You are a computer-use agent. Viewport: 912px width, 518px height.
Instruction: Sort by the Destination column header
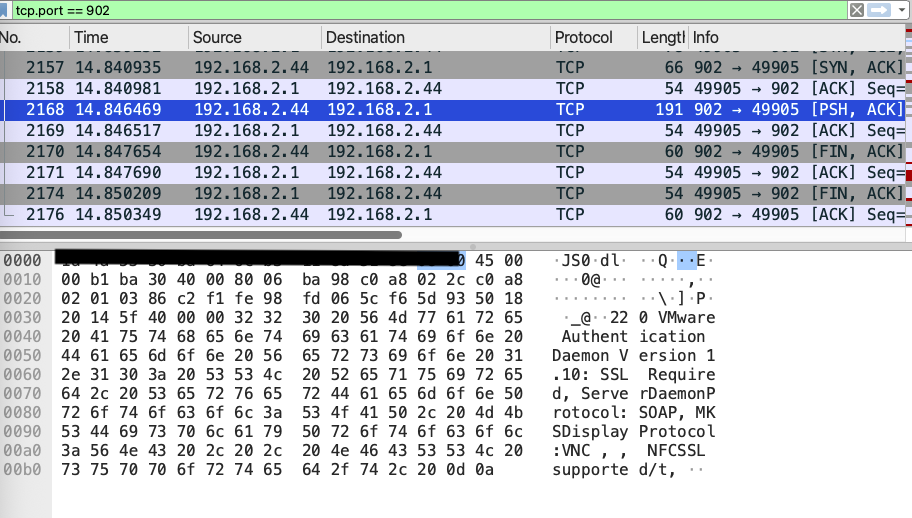(435, 37)
